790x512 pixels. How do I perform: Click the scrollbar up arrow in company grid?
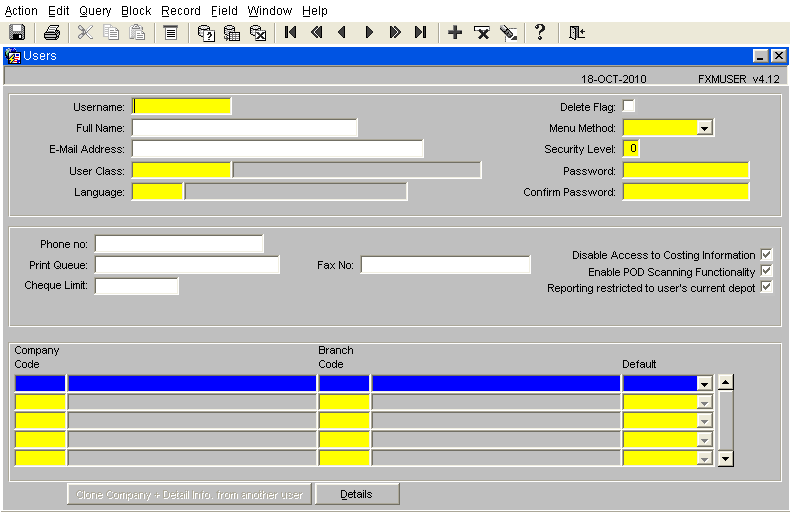726,382
